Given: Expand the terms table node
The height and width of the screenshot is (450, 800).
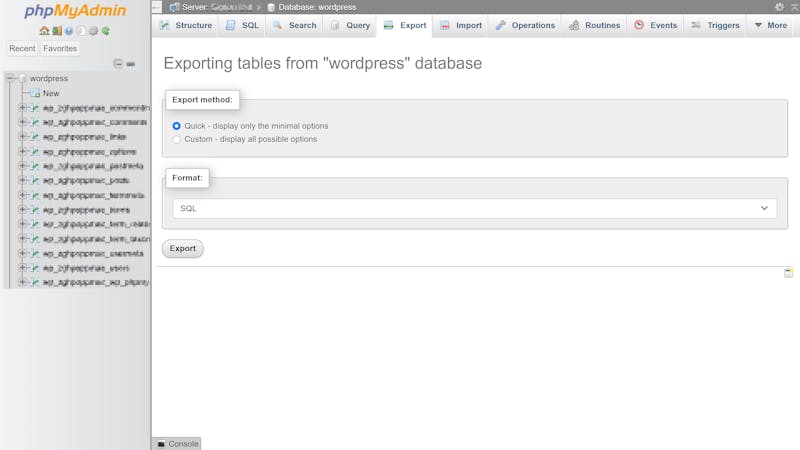Looking at the screenshot, I should click(22, 209).
